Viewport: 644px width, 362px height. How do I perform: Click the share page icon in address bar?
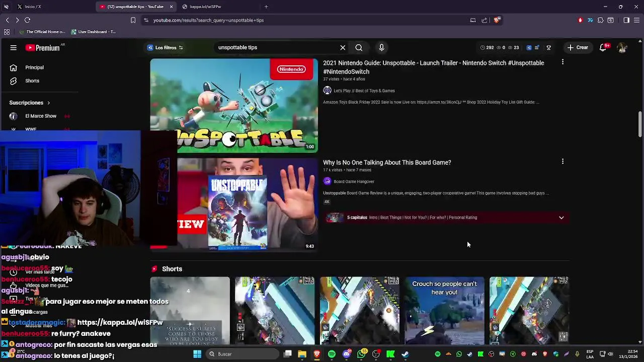(484, 20)
